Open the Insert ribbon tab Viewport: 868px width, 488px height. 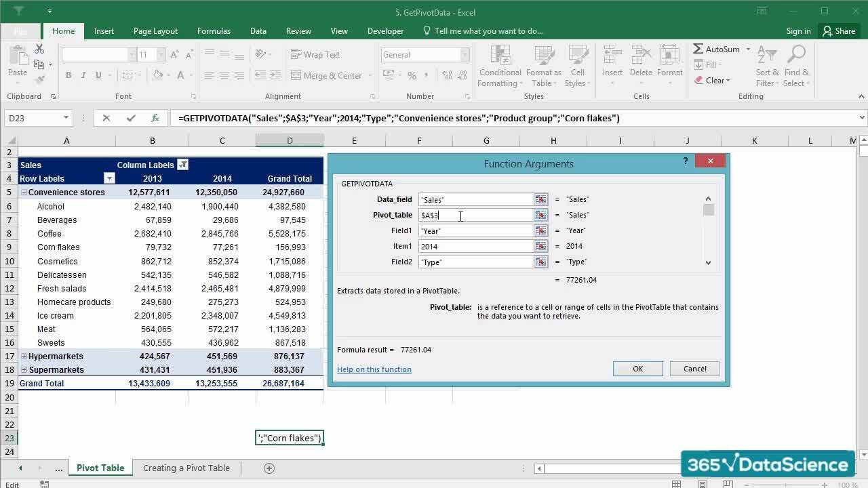(104, 31)
